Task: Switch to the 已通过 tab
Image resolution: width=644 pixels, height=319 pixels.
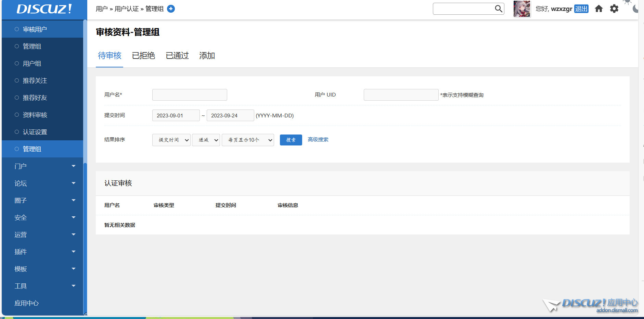Action: click(x=177, y=56)
